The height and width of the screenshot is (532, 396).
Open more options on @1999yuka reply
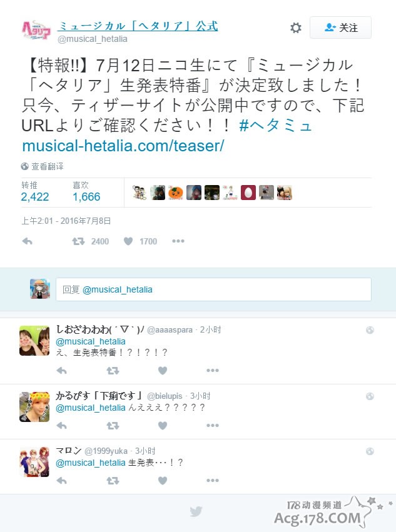(x=213, y=481)
